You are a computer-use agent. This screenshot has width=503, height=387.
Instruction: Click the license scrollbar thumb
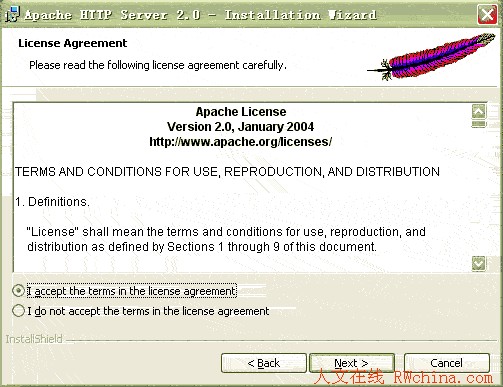479,124
